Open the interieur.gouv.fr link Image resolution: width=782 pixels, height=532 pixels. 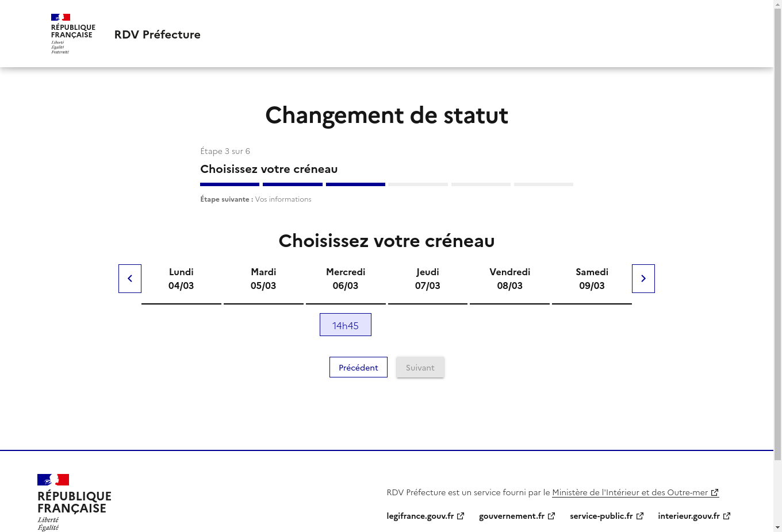(694, 516)
